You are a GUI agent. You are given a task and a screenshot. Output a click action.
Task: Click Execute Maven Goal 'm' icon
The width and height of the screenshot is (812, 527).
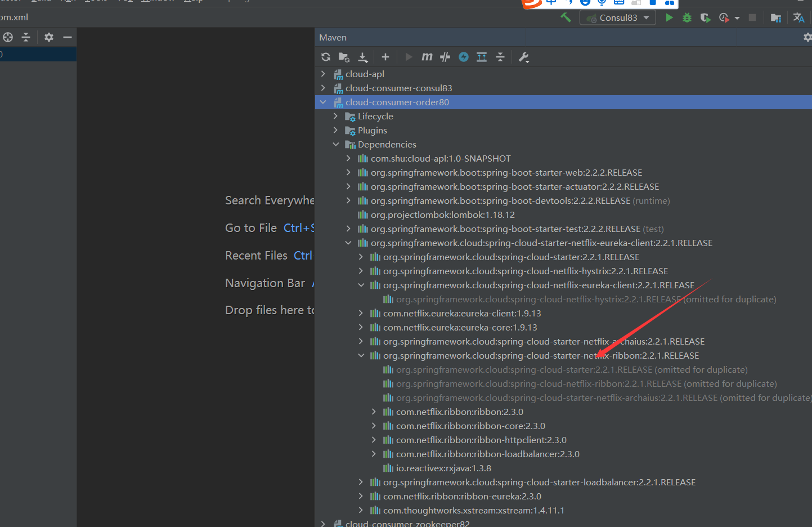click(427, 57)
